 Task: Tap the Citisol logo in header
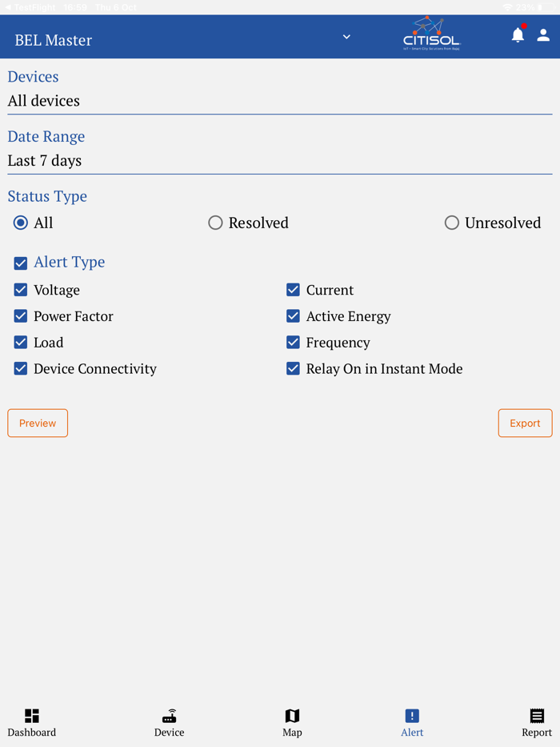click(x=432, y=35)
